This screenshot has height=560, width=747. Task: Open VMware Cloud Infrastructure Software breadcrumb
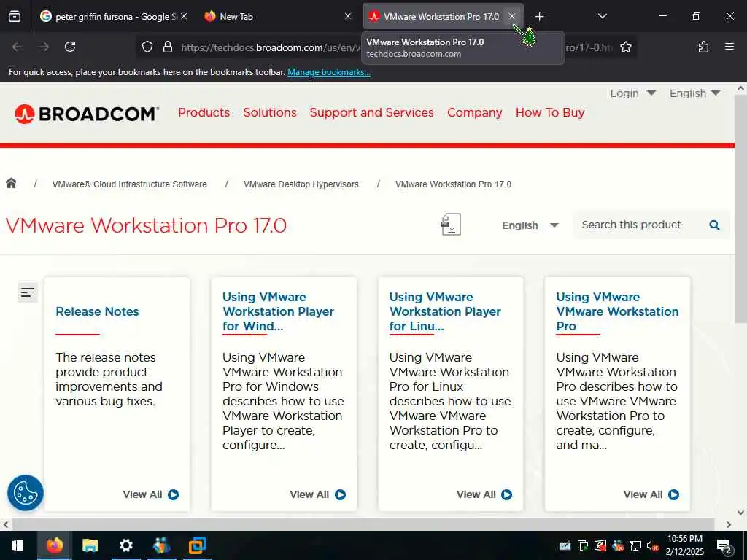tap(130, 184)
